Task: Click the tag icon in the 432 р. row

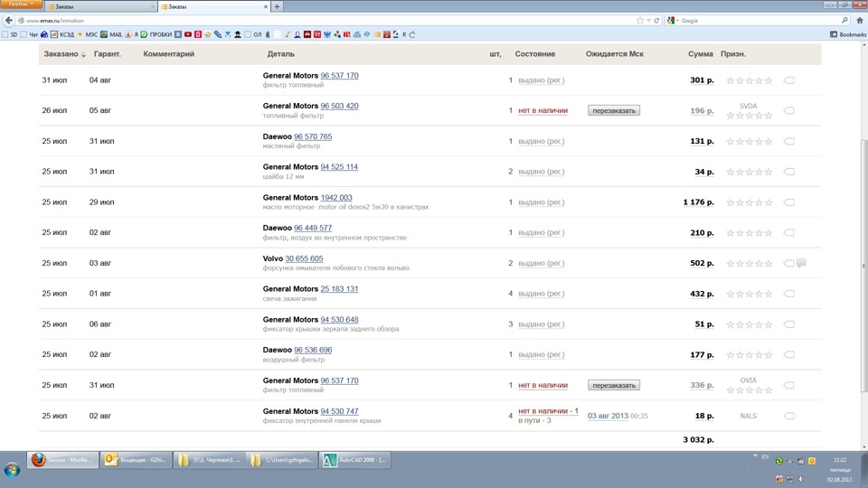Action: click(788, 294)
